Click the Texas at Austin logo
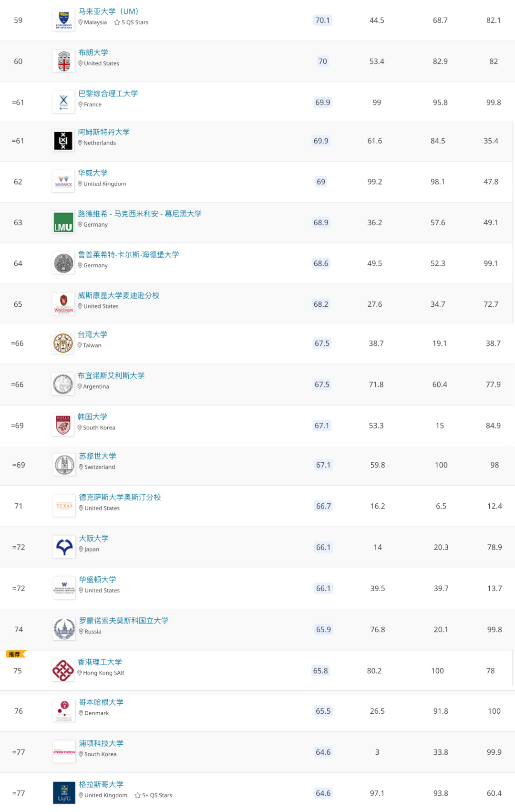515x812 pixels. (x=64, y=506)
